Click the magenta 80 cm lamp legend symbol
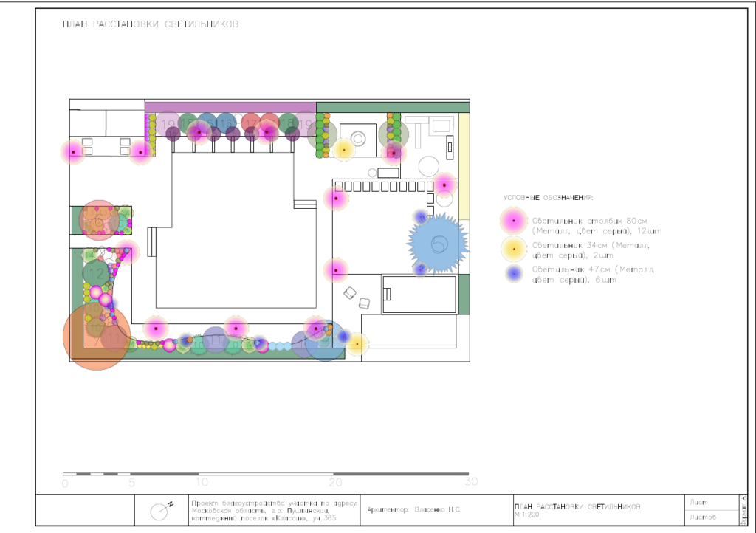This screenshot has width=756, height=533. pyautogui.click(x=514, y=221)
